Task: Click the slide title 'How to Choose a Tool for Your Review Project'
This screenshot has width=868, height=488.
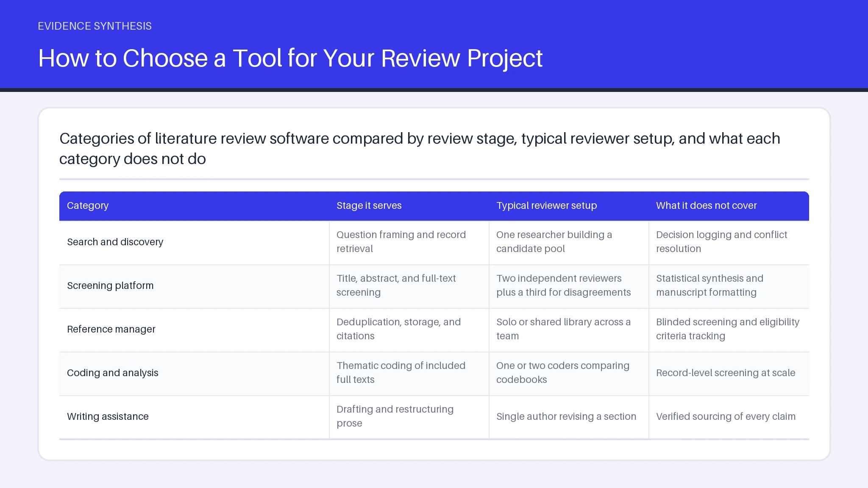Action: coord(290,58)
